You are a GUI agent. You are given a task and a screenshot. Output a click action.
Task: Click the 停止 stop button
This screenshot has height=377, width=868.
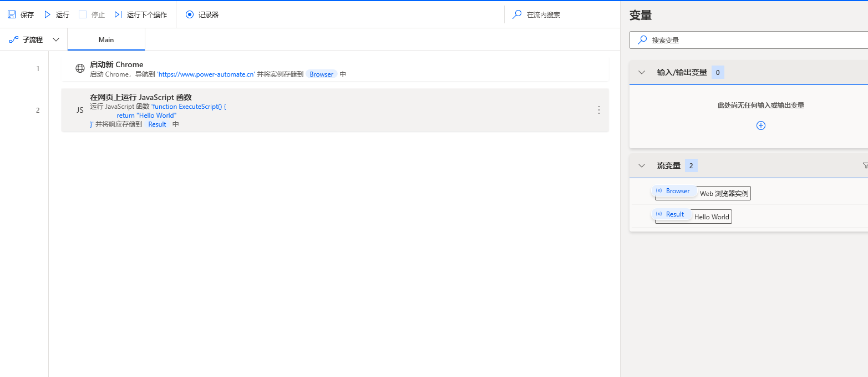pos(92,14)
